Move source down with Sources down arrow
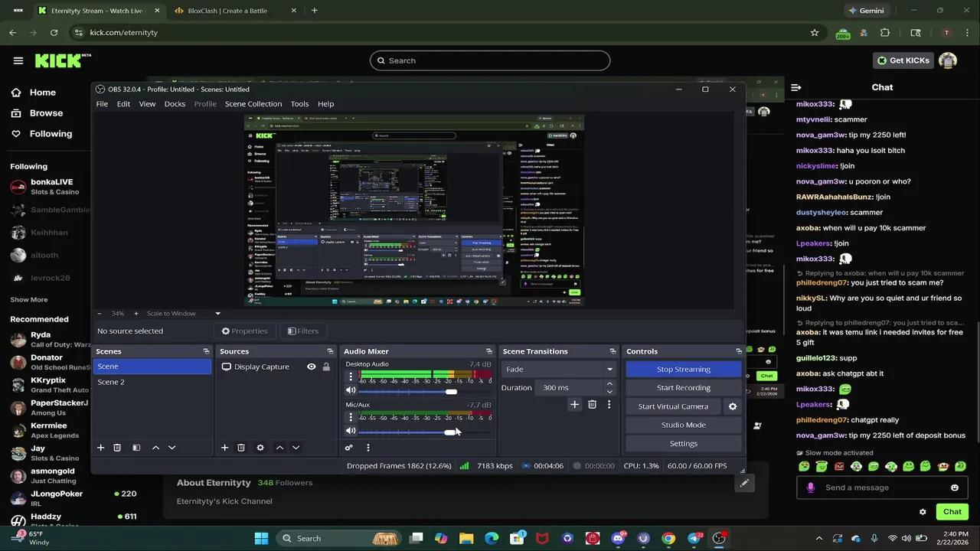 [296, 448]
